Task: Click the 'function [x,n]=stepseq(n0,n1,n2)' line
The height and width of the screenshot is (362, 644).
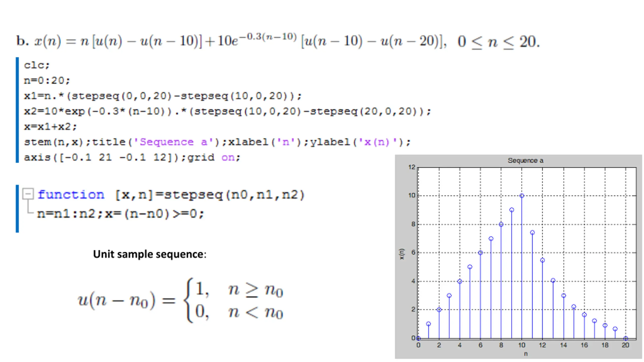Action: pos(171,195)
